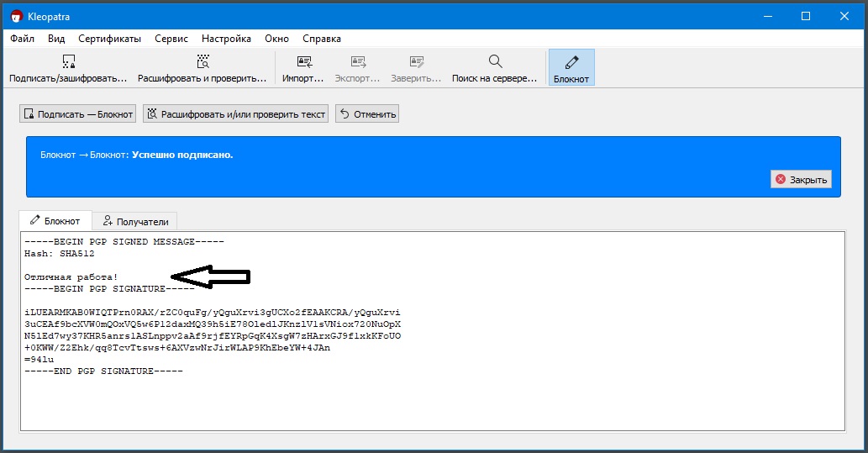This screenshot has width=868, height=453.
Task: Click the Kleopatra app icon in title bar
Action: [x=17, y=17]
